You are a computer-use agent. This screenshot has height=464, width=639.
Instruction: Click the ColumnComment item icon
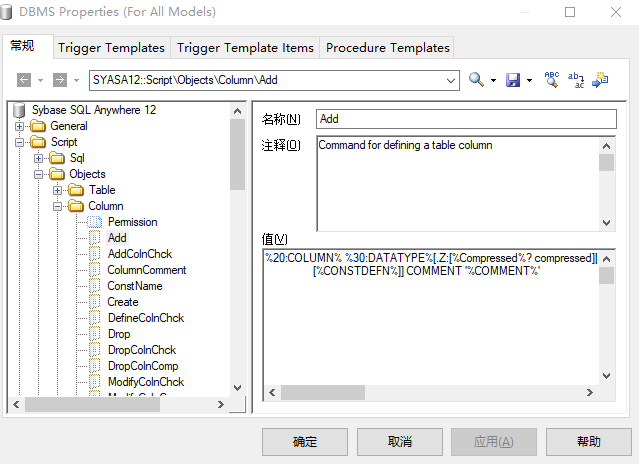[x=95, y=270]
